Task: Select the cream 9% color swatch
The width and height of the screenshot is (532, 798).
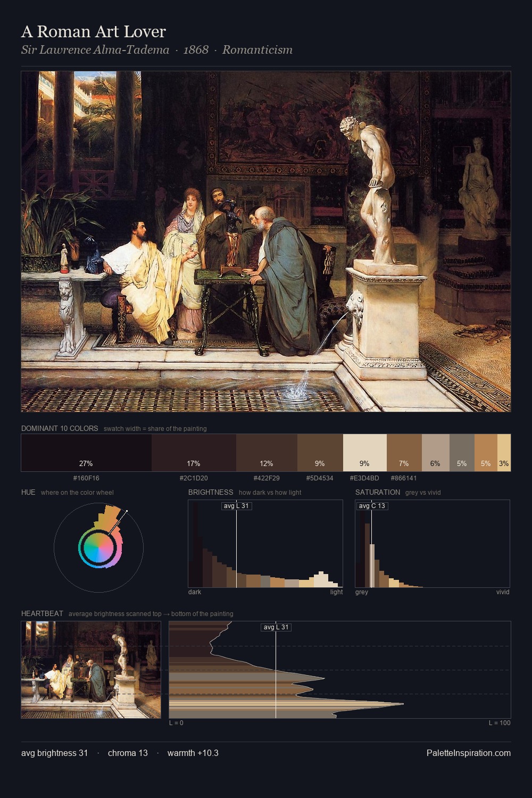Action: click(x=365, y=453)
